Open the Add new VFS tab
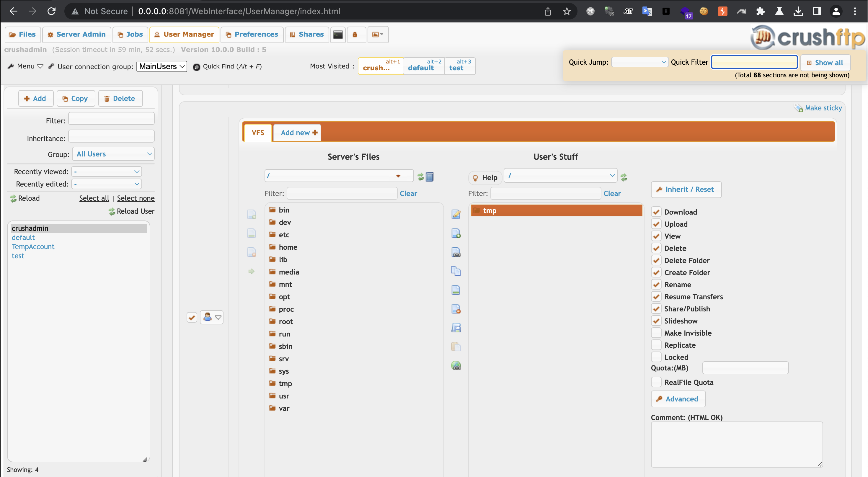This screenshot has width=868, height=477. pyautogui.click(x=298, y=133)
